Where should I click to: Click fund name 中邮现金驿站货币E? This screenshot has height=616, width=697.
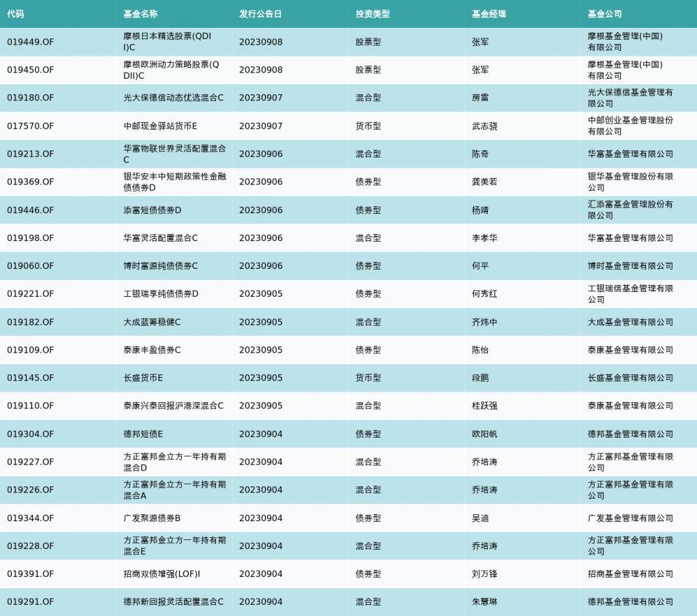pos(160,125)
